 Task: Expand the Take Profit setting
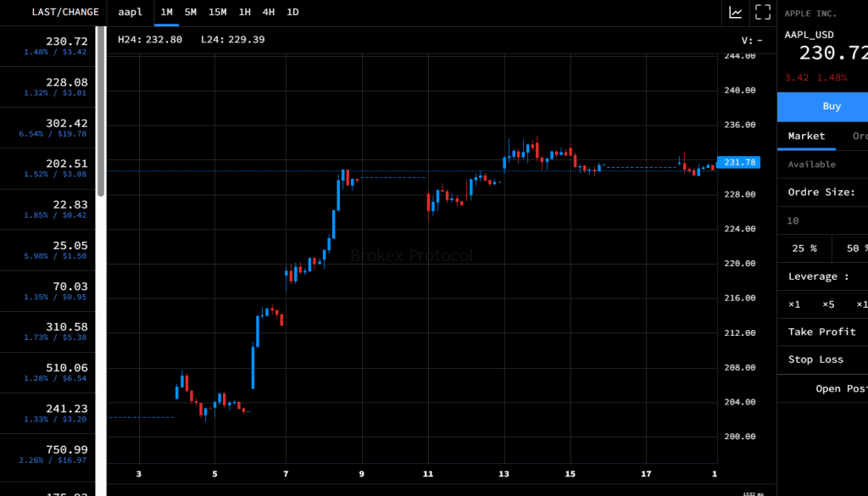tap(822, 332)
